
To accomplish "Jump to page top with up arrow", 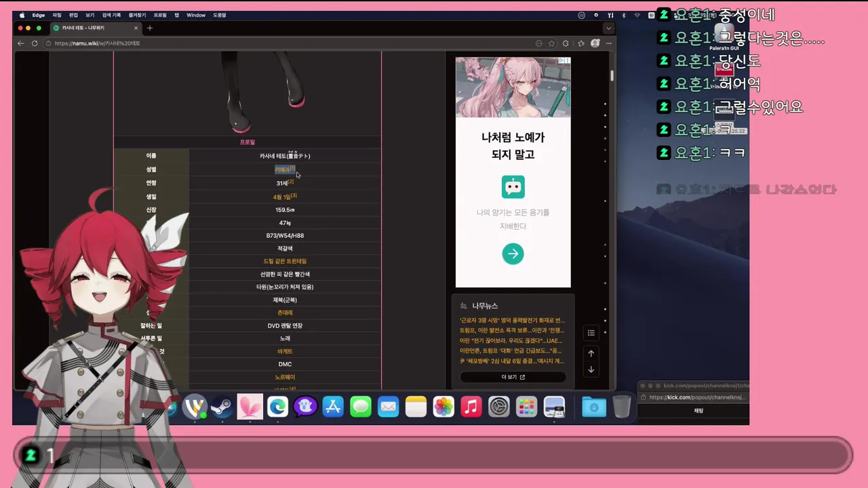I will click(591, 354).
